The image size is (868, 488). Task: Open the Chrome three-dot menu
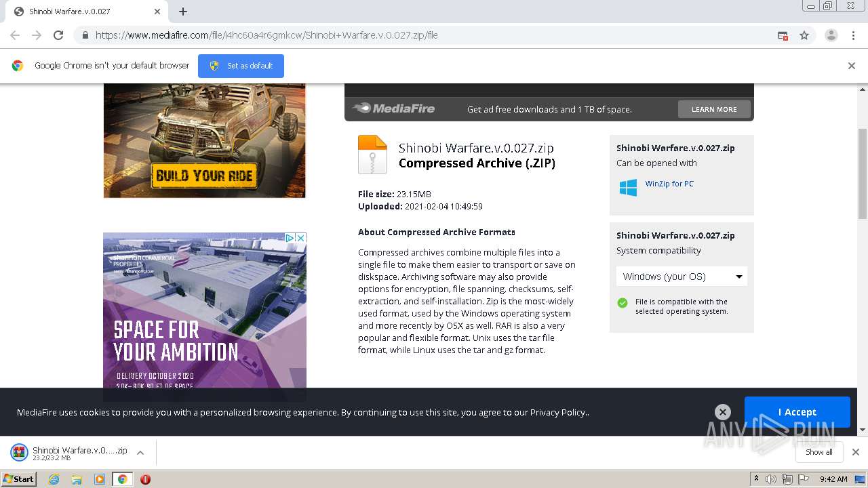(x=853, y=35)
